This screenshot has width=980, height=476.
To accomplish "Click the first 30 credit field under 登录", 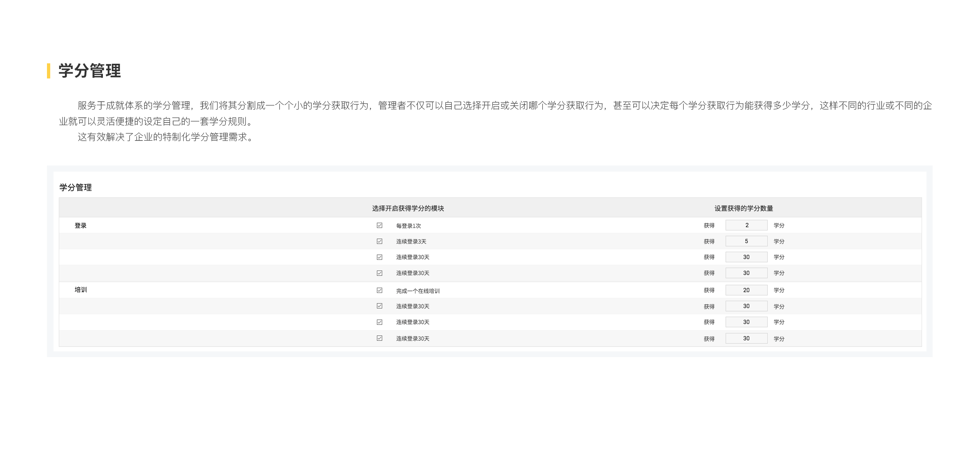I will coord(746,257).
